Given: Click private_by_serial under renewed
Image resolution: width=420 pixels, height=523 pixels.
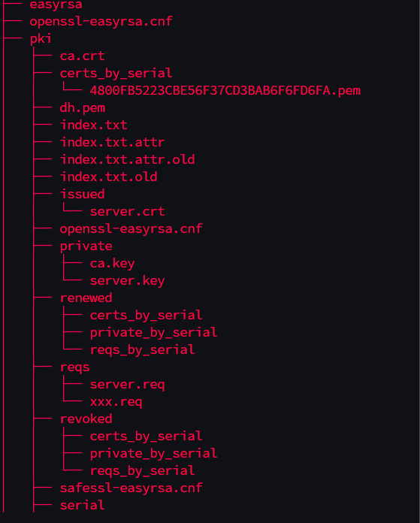Looking at the screenshot, I should 153,333.
